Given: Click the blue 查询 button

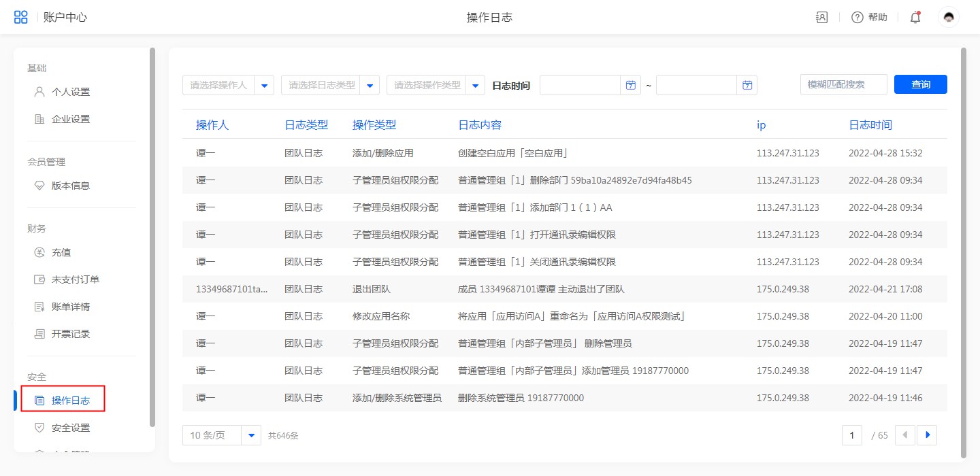Looking at the screenshot, I should [x=920, y=84].
